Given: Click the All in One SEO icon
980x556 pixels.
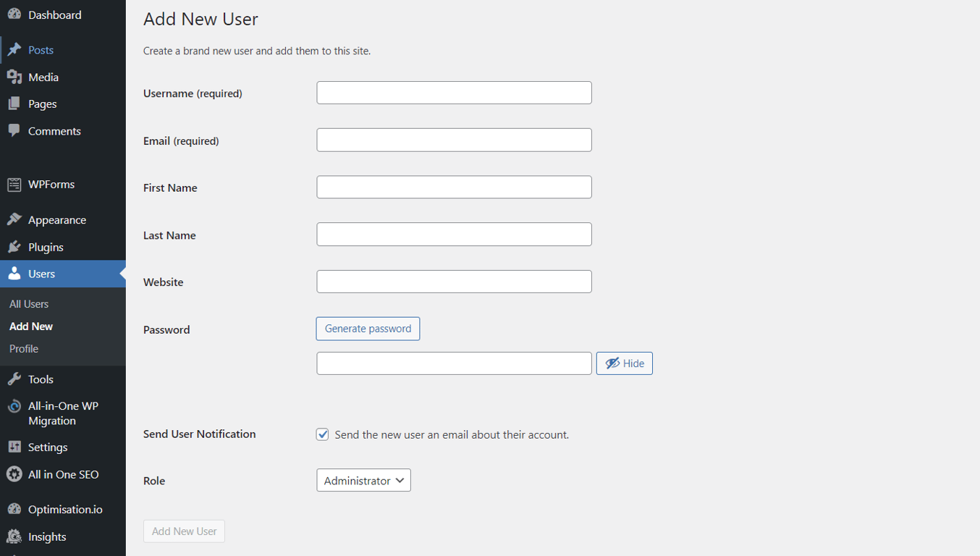Looking at the screenshot, I should (14, 474).
